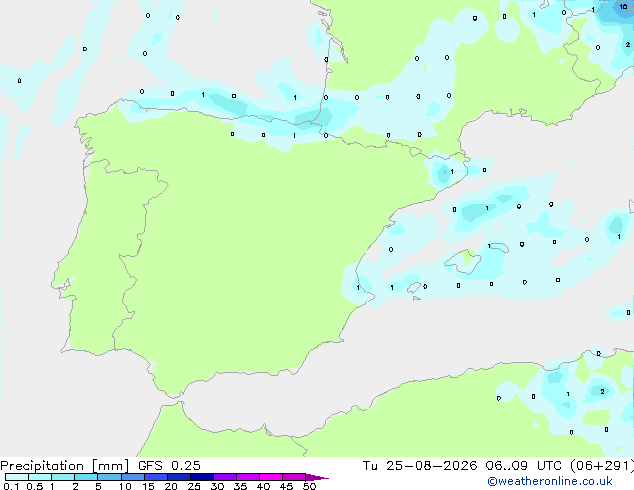Click the legend tick label 0.1
634x490 pixels.
click(10, 486)
